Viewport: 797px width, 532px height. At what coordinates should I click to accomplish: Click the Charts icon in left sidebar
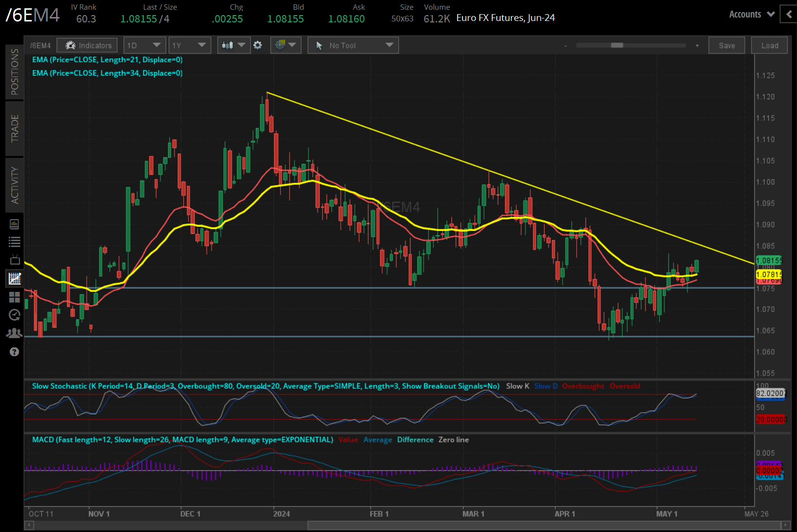tap(15, 279)
